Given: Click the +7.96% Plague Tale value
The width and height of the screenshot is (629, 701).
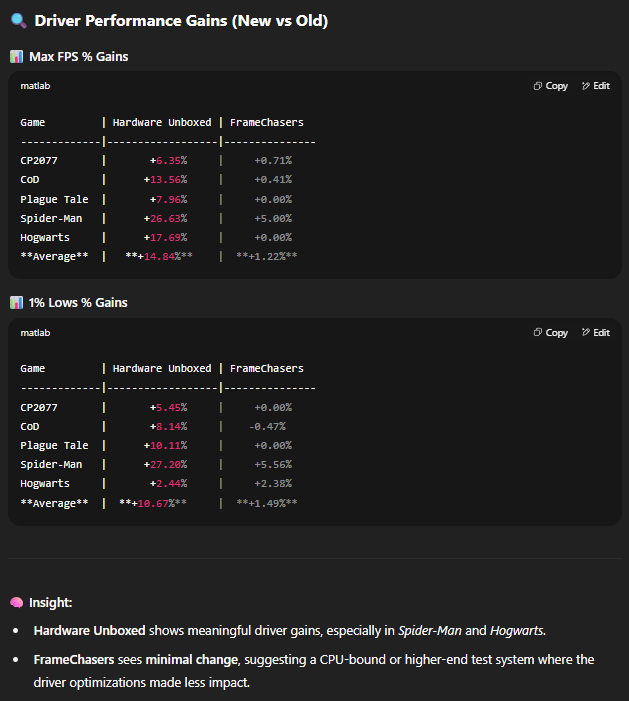Looking at the screenshot, I should (x=169, y=199).
